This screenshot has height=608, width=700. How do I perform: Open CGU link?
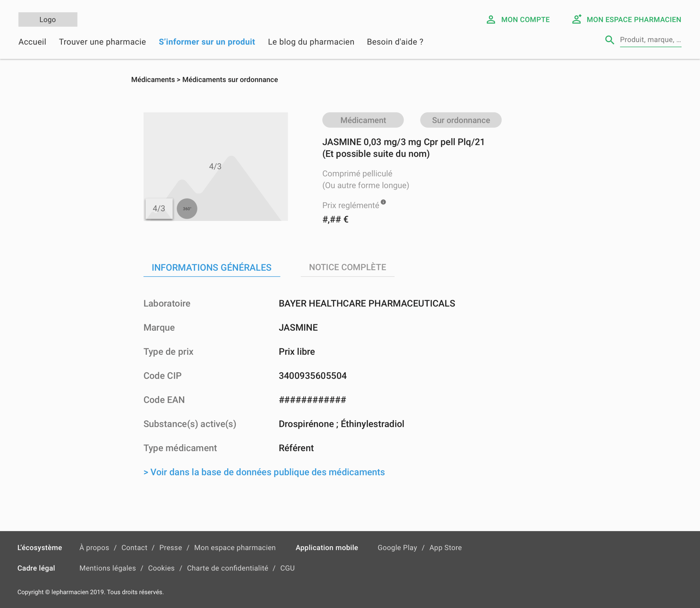(287, 568)
